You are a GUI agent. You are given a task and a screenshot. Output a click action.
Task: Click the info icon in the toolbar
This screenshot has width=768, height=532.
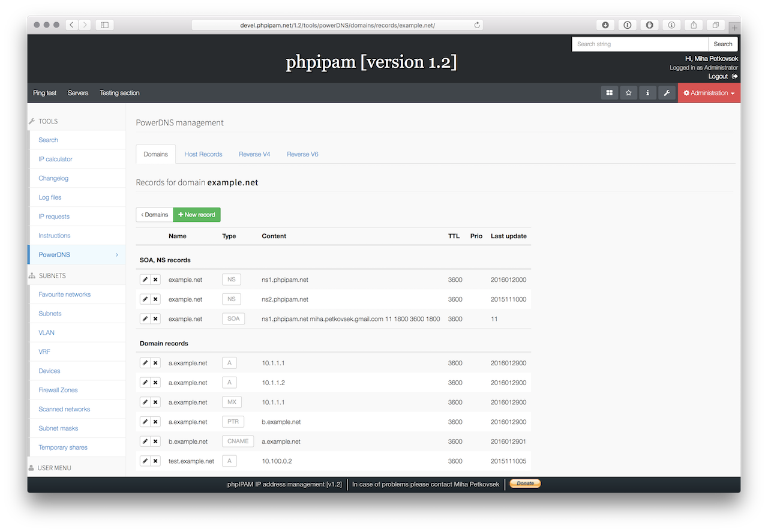pos(647,93)
